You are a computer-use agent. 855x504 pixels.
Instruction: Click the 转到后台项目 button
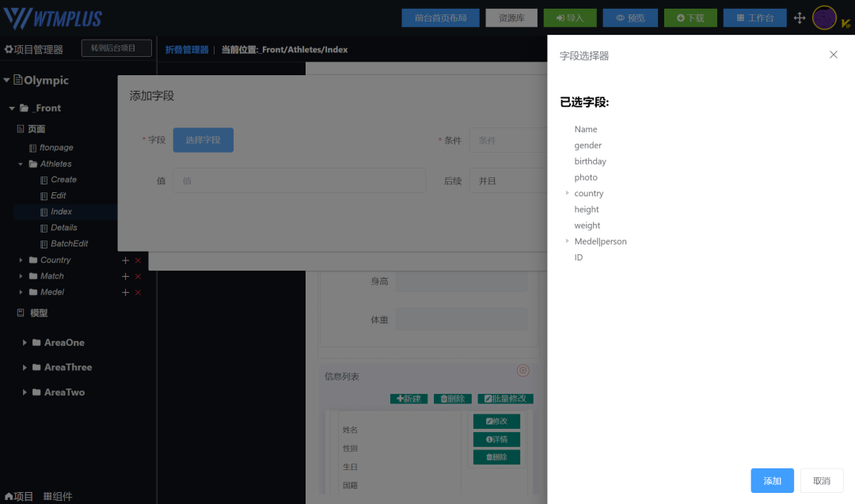[116, 47]
